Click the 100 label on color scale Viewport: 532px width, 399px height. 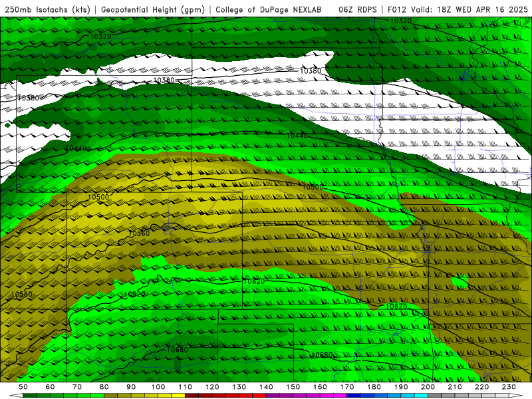pyautogui.click(x=158, y=387)
